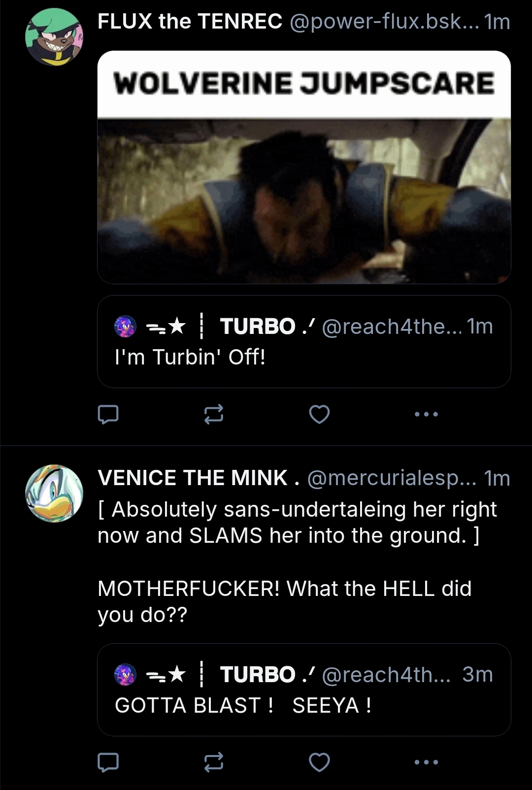The width and height of the screenshot is (532, 790).
Task: Repost VENICE THE MINK's post
Action: pos(214,762)
